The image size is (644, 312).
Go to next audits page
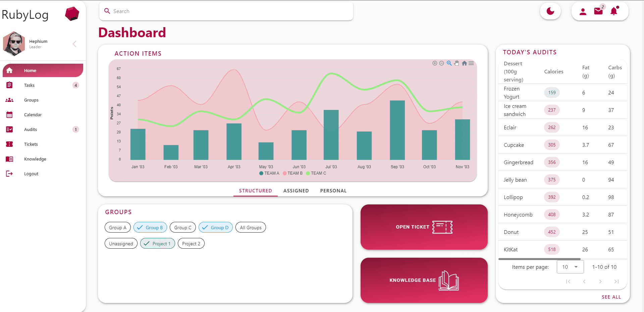click(600, 282)
